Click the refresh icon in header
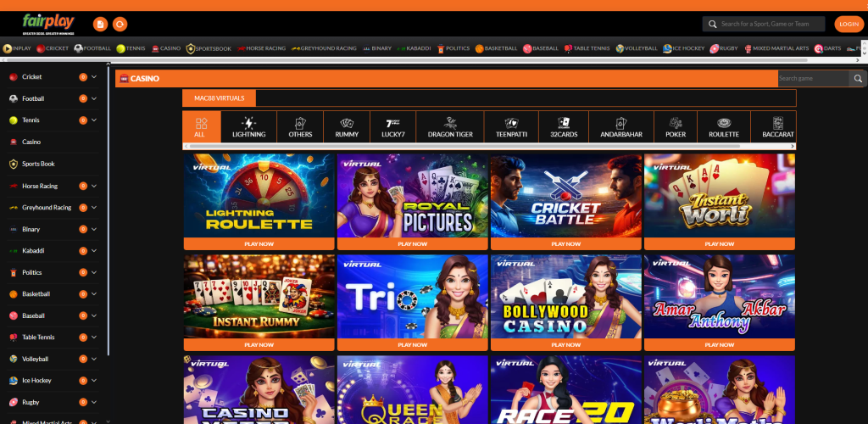This screenshot has height=424, width=868. (120, 24)
